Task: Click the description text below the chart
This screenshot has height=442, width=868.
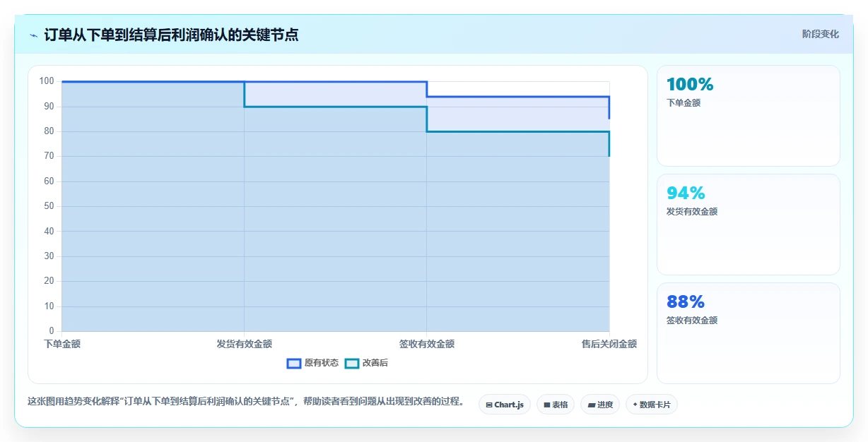Action: 247,402
